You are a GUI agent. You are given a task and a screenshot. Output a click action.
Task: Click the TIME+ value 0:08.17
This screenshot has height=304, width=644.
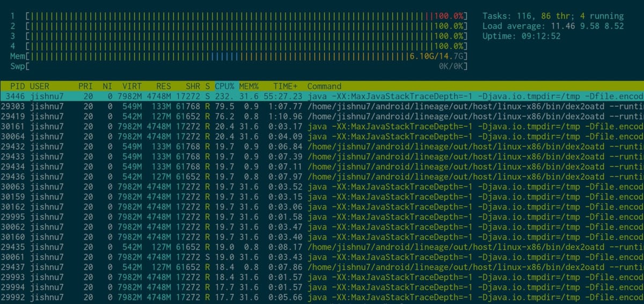tap(286, 247)
